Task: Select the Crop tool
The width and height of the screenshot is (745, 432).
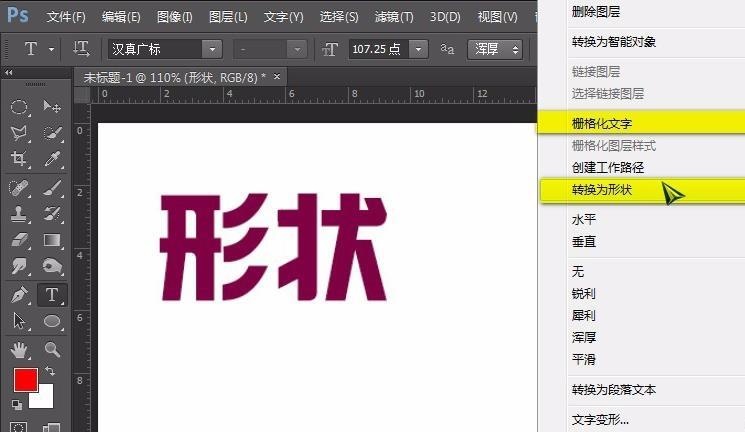Action: point(19,159)
